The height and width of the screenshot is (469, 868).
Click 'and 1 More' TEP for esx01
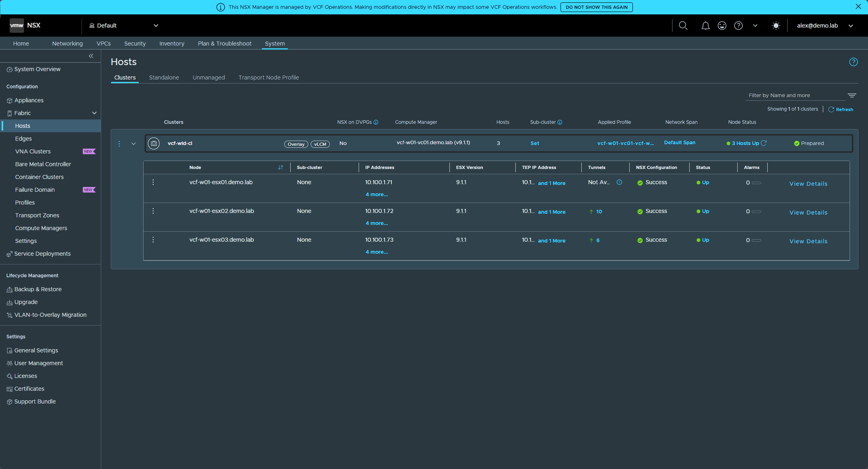[552, 183]
